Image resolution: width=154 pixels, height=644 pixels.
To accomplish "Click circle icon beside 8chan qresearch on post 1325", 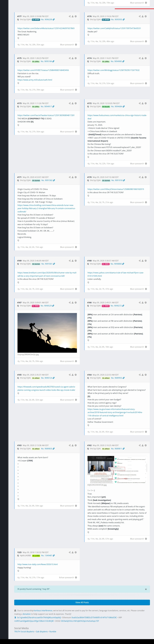I will [x=76, y=578].
